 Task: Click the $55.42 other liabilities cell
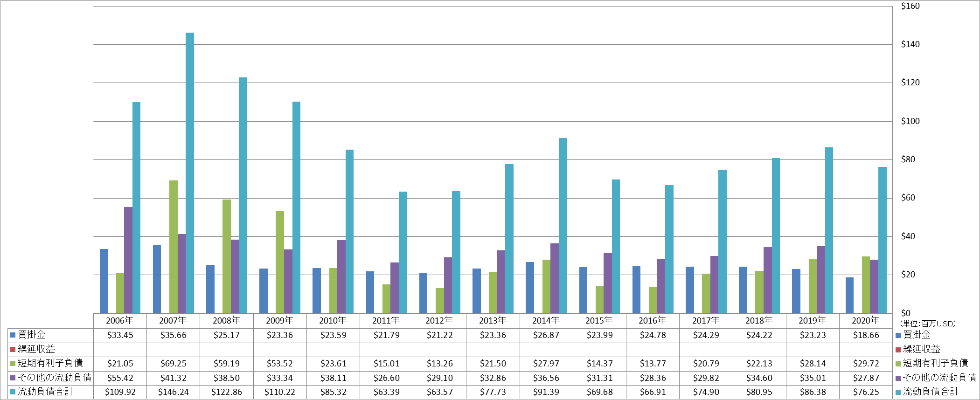click(x=120, y=378)
